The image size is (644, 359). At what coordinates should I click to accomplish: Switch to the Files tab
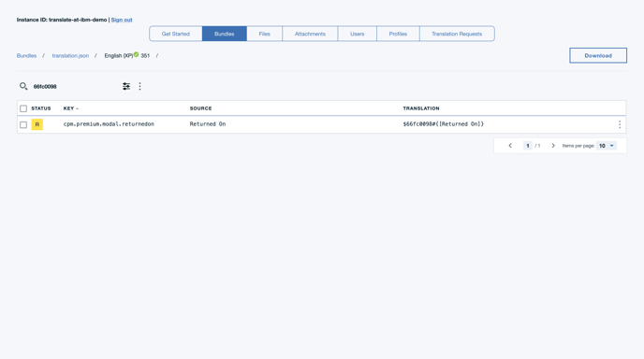[x=265, y=34]
